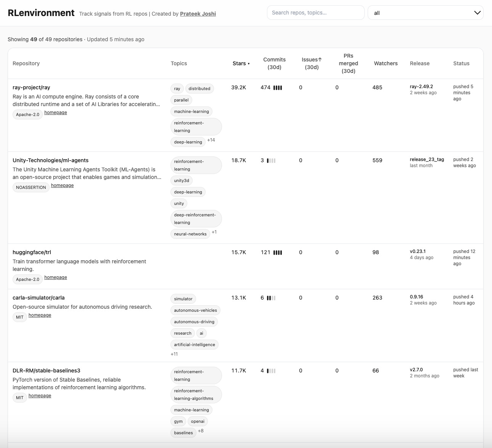Expand the +8 more topics for stable-baselines3
This screenshot has width=492, height=448.
(x=201, y=431)
